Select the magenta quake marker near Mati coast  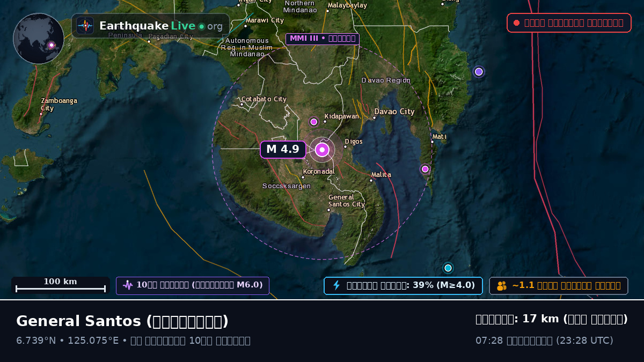tap(425, 169)
